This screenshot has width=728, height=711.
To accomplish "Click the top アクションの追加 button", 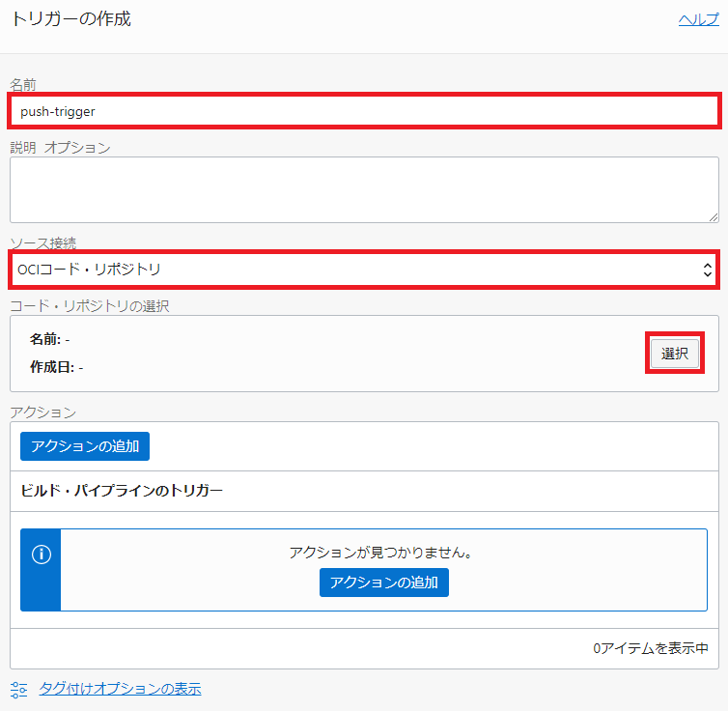I will click(85, 446).
